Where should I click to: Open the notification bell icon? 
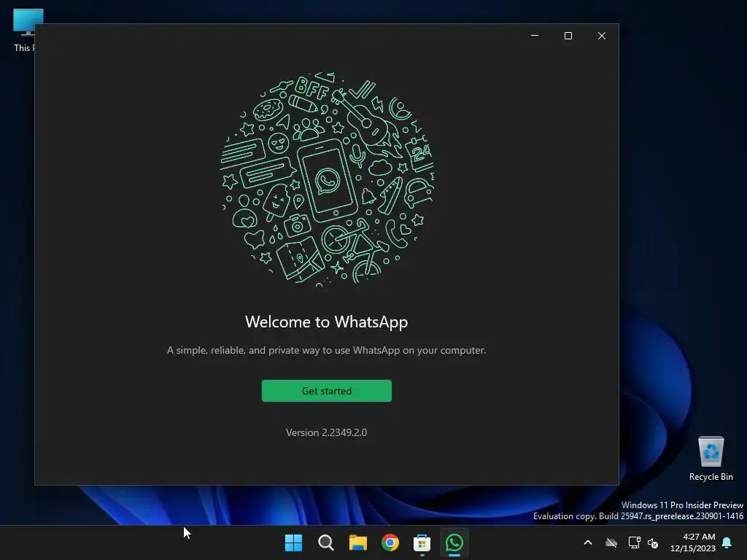point(727,542)
